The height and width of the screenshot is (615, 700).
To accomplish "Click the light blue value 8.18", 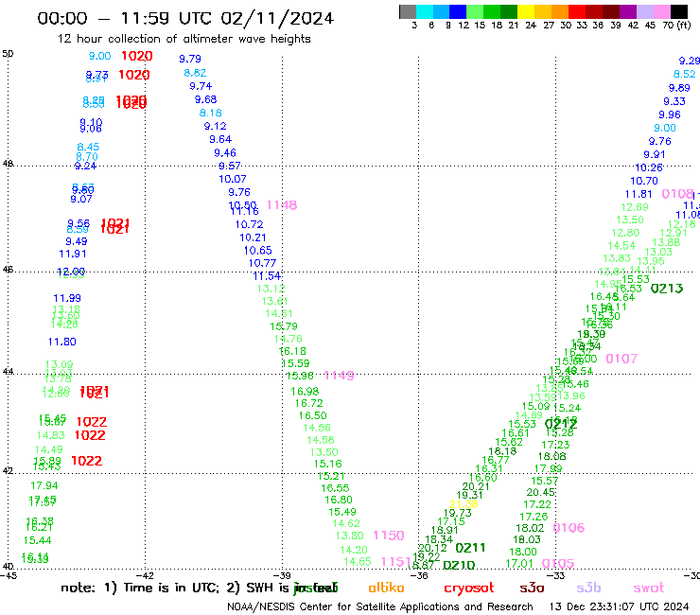I will (210, 113).
